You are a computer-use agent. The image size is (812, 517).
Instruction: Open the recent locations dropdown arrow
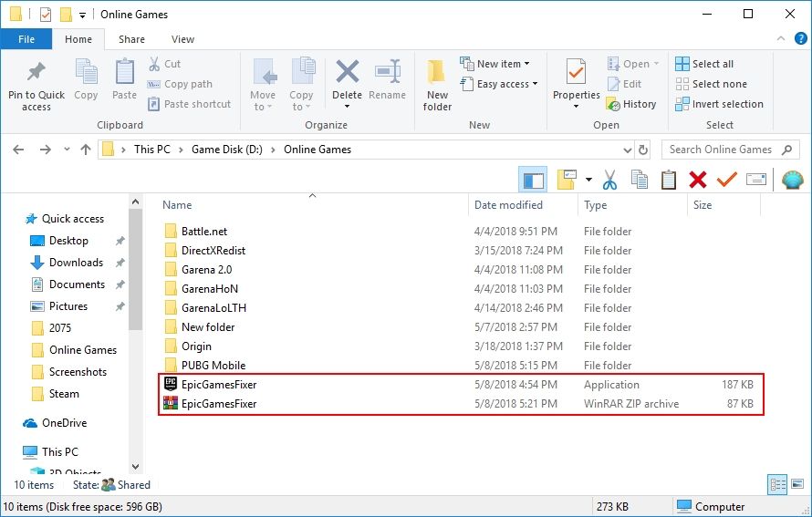(67, 150)
